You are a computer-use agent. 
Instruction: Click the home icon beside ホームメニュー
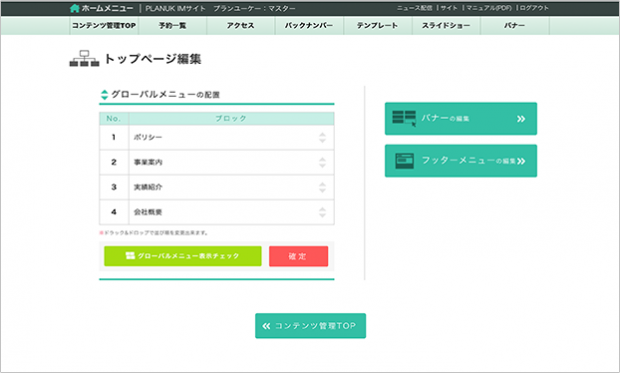[74, 8]
